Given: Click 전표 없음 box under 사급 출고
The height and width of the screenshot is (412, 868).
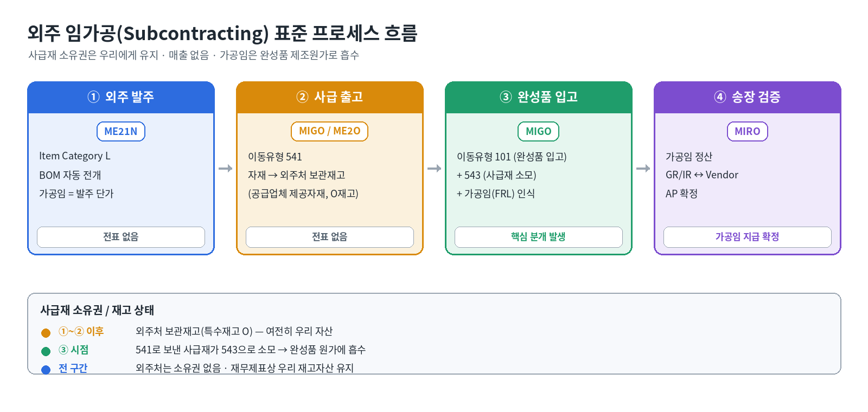Looking at the screenshot, I should coord(330,237).
